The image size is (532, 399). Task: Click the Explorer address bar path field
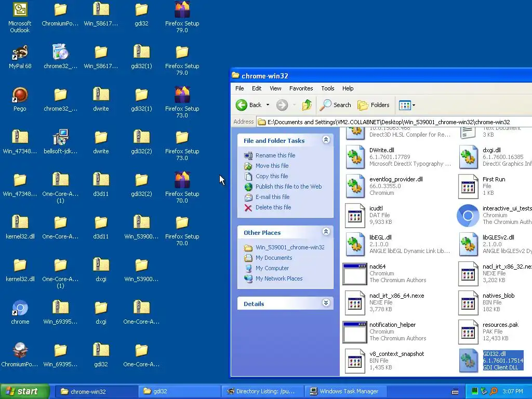pos(394,122)
